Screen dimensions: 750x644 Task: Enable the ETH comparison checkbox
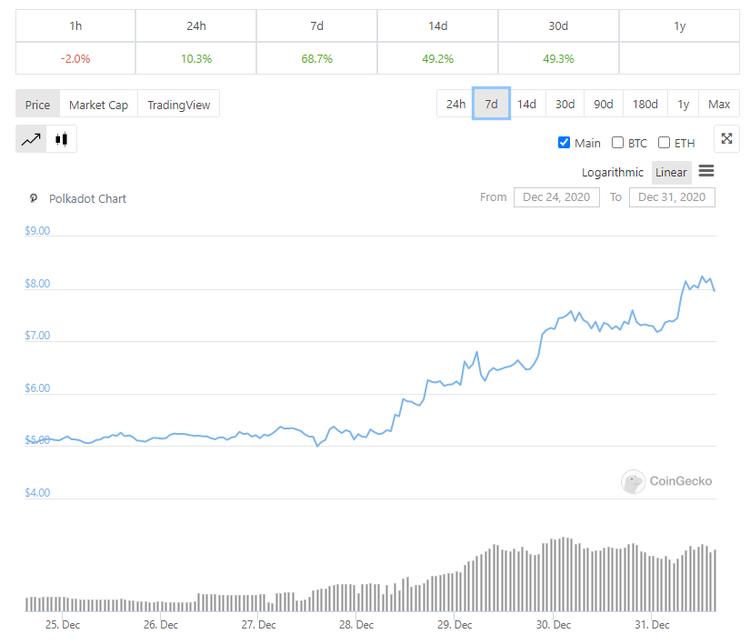pyautogui.click(x=664, y=143)
